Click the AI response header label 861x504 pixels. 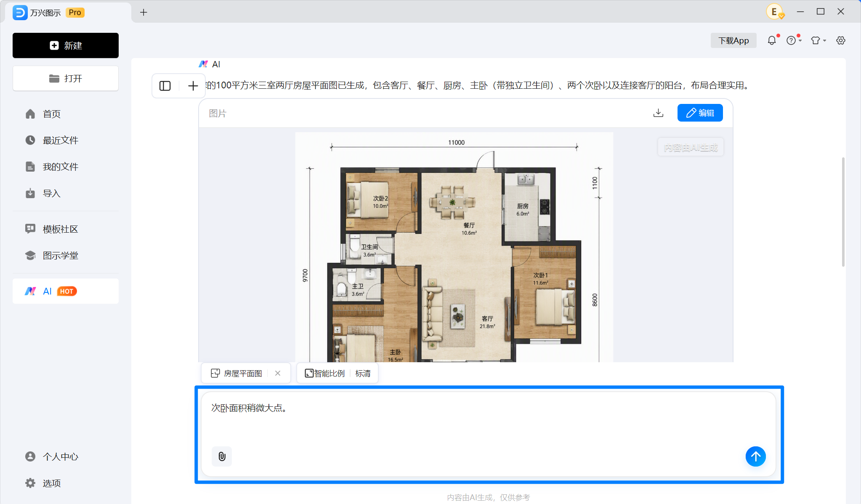[210, 64]
